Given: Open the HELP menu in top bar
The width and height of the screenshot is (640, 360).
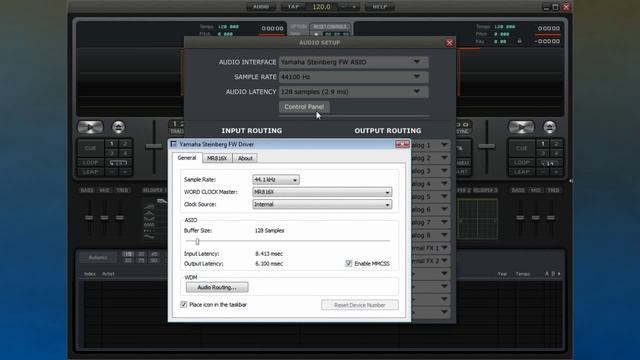Looking at the screenshot, I should click(380, 7).
